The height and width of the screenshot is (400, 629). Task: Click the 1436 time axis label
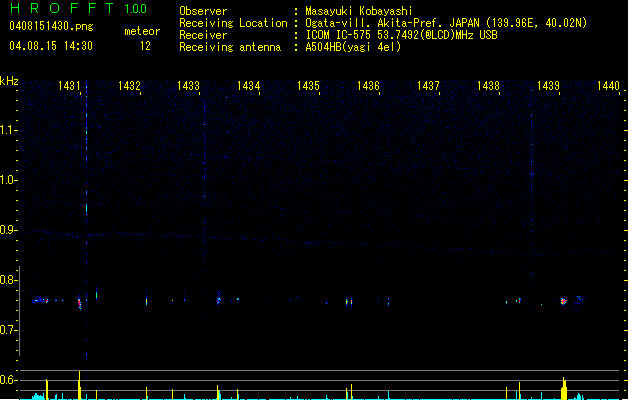click(368, 86)
